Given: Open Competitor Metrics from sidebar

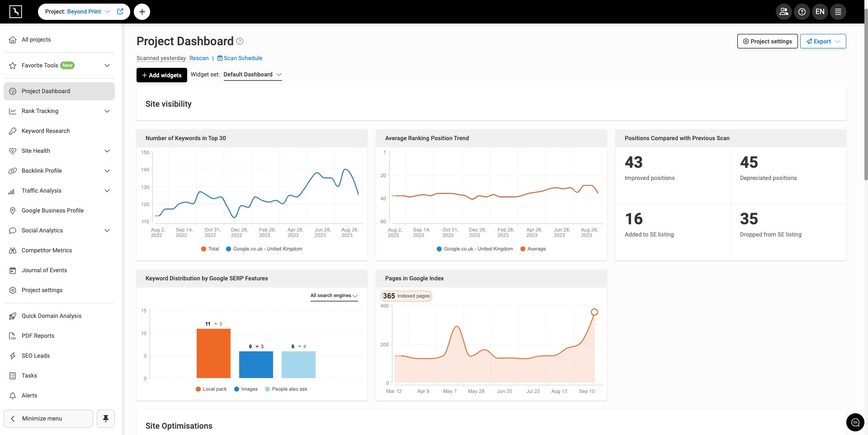Looking at the screenshot, I should 47,251.
